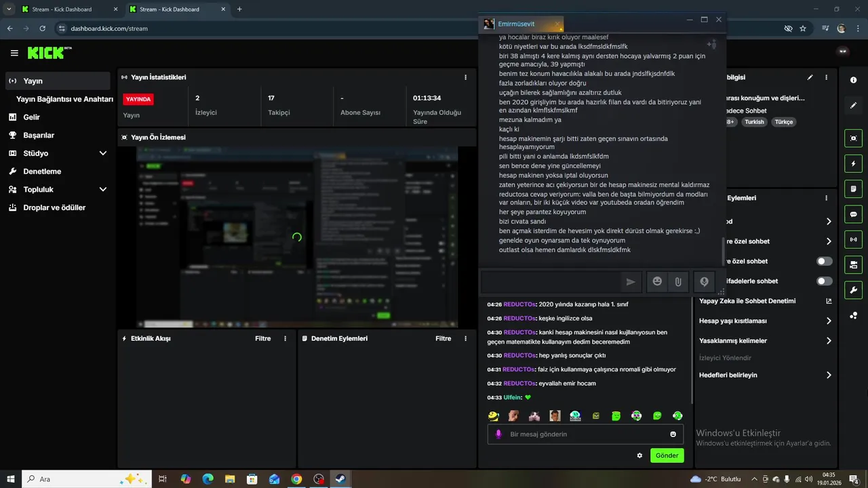Click pencil edit icon in right rail

click(x=853, y=106)
